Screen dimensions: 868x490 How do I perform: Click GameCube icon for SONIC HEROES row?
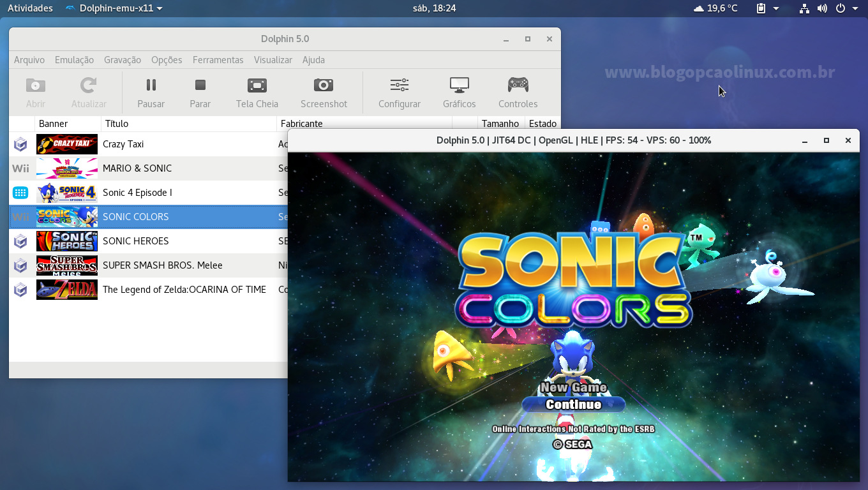tap(20, 241)
